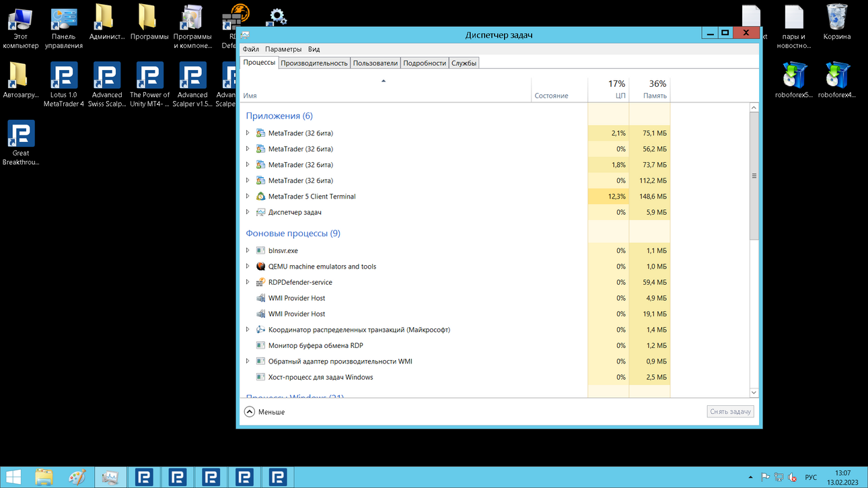Select Хост-процесс для задач Windows row
Screen dimensions: 868x488
click(456, 377)
